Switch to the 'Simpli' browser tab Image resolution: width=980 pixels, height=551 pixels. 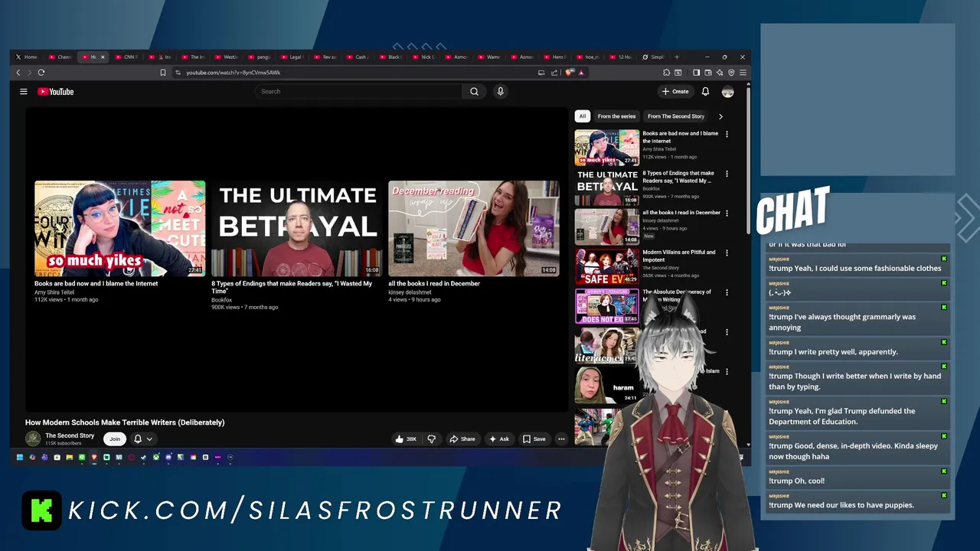[655, 57]
